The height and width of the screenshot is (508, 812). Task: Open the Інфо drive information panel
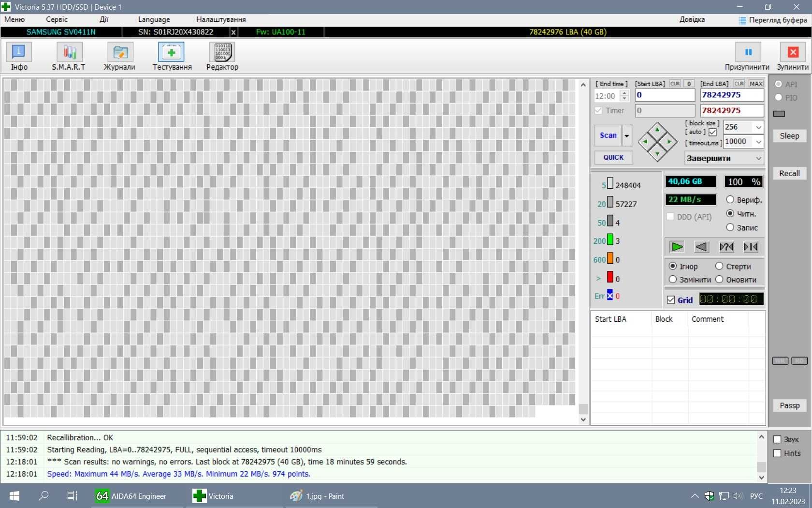pyautogui.click(x=19, y=57)
